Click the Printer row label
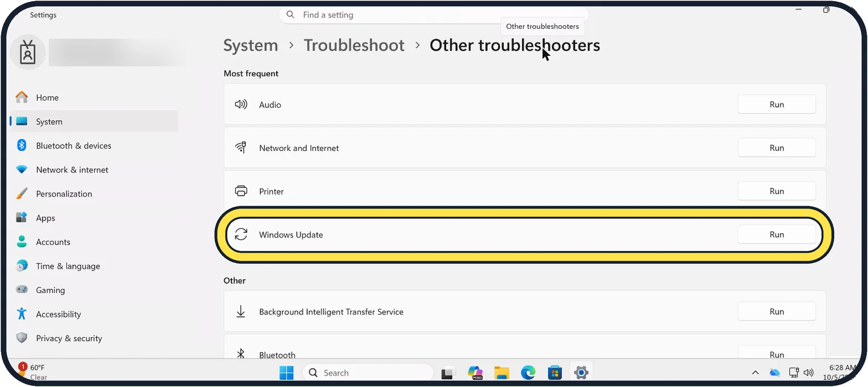Image resolution: width=868 pixels, height=387 pixels. coord(271,191)
